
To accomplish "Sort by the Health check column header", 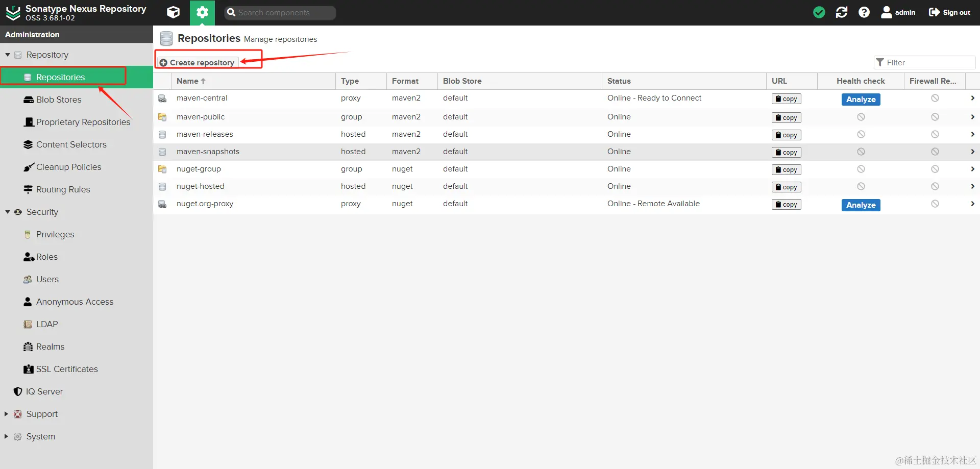I will (861, 81).
